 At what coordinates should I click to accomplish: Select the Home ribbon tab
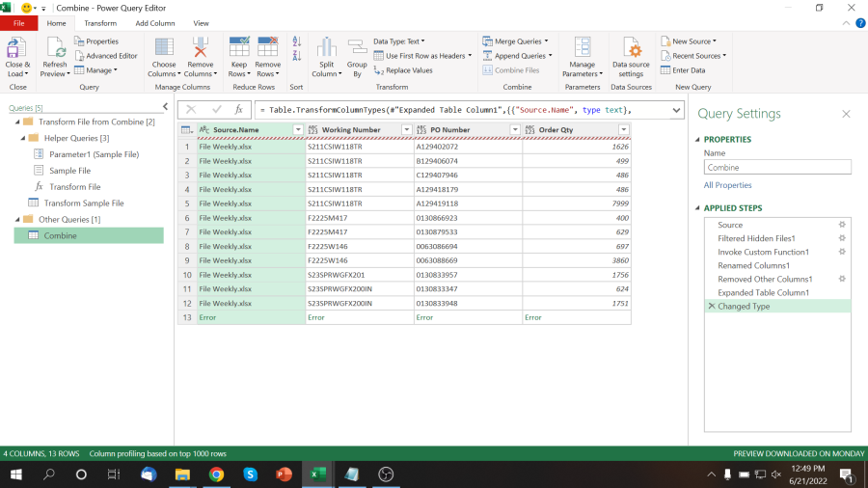click(x=56, y=23)
